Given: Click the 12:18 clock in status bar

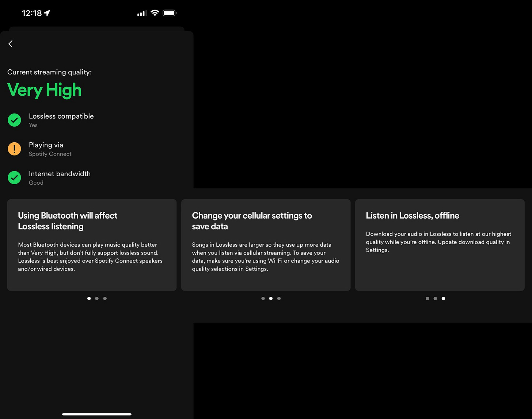Looking at the screenshot, I should coord(32,13).
